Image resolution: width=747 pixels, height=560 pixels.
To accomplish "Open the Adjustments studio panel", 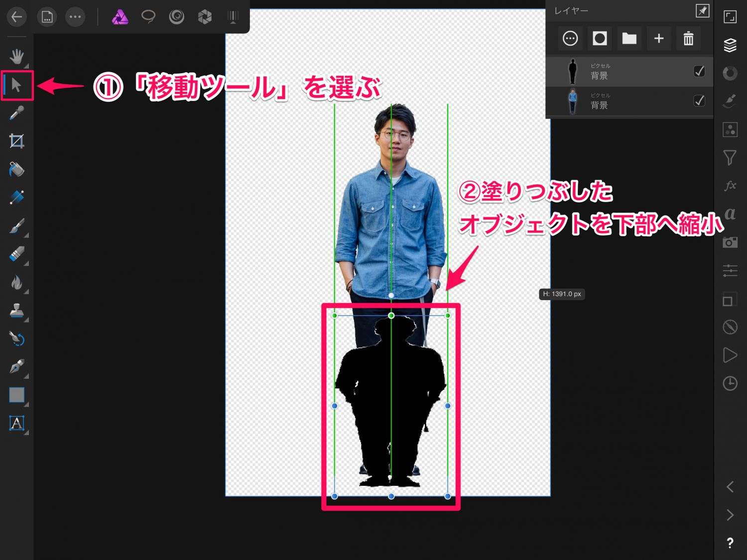I will coord(730,73).
